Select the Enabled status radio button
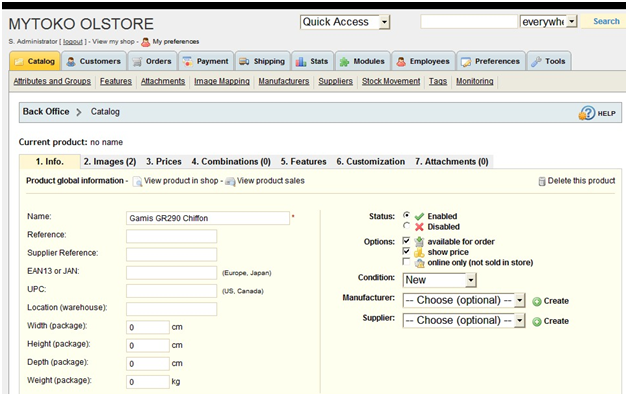Viewport: 628px width, 396px height. [407, 215]
